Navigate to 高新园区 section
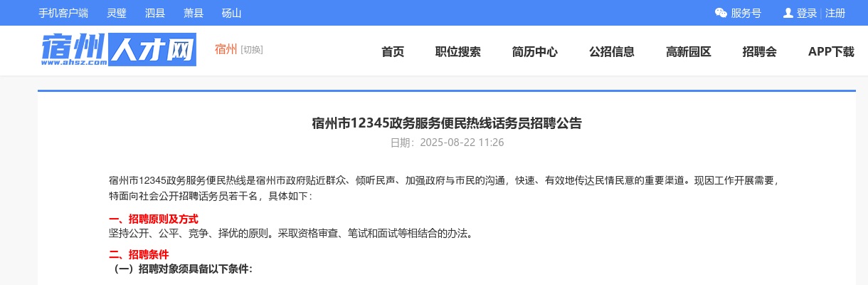The width and height of the screenshot is (868, 285). click(689, 51)
